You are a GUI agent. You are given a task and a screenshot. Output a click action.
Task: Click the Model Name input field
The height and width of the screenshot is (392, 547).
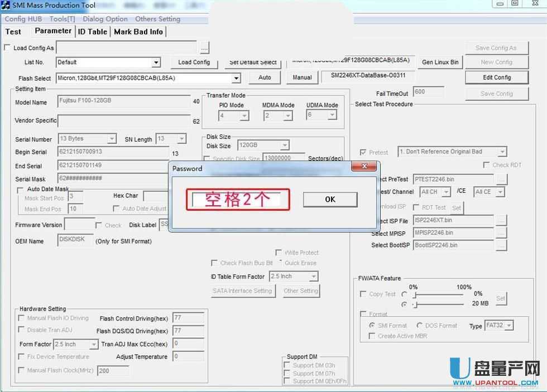point(124,101)
